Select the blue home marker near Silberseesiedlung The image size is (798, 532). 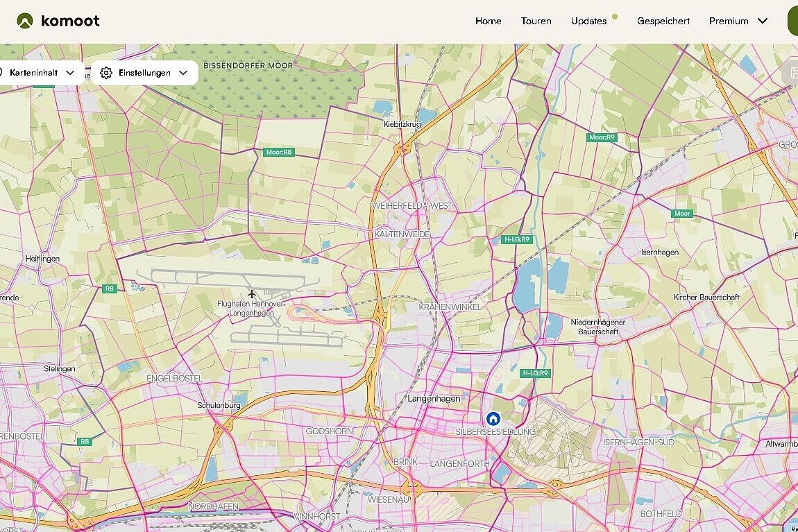tap(493, 419)
